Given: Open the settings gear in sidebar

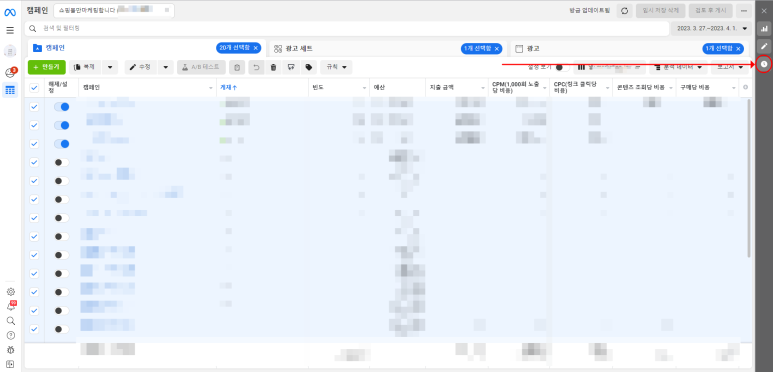Looking at the screenshot, I should 10,292.
